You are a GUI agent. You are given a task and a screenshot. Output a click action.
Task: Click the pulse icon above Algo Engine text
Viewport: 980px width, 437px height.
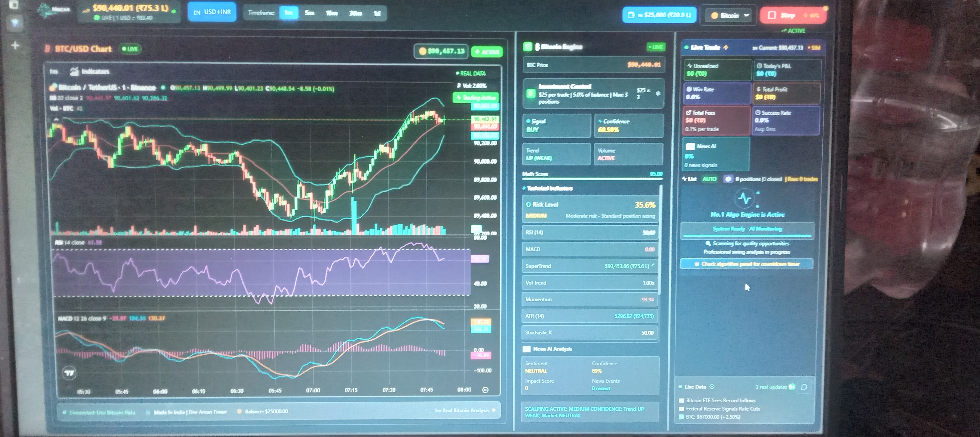[744, 198]
